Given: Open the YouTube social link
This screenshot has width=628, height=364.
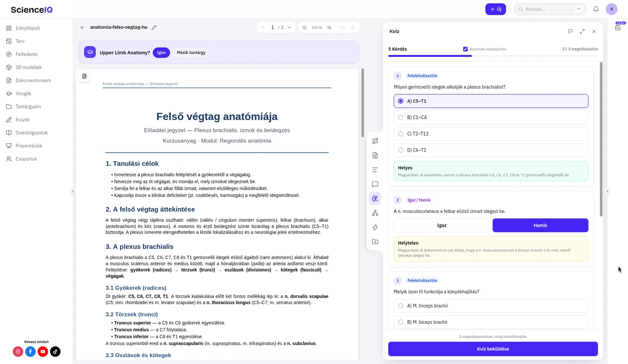Looking at the screenshot, I should point(43,352).
